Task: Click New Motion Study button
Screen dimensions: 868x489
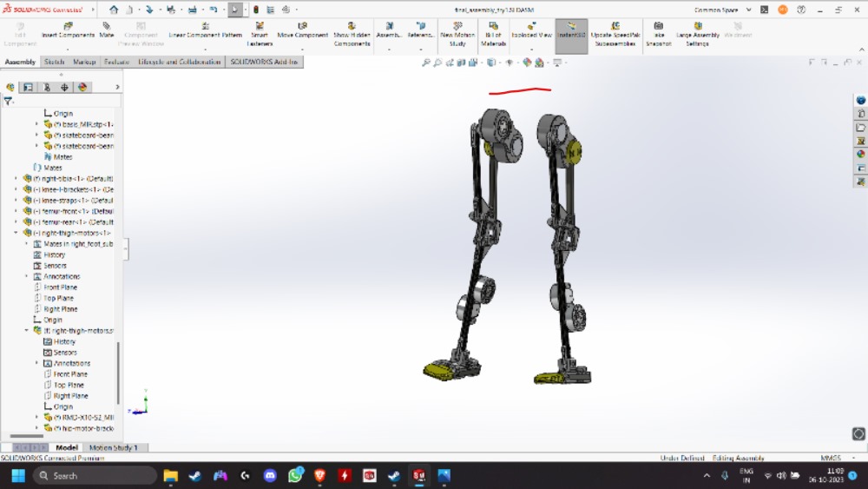Action: 457,30
